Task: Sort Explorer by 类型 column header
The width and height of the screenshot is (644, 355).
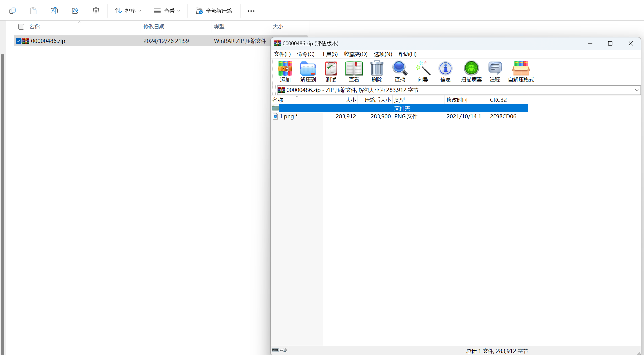Action: point(240,27)
